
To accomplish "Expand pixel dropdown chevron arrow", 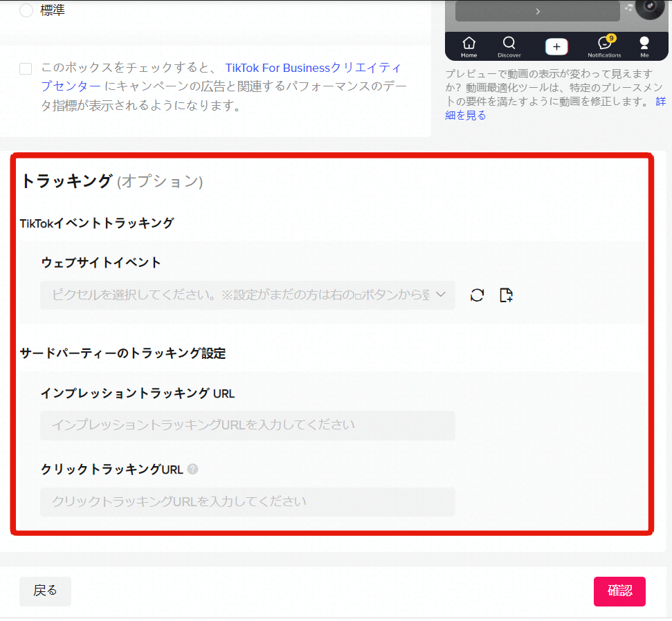I will coord(441,295).
